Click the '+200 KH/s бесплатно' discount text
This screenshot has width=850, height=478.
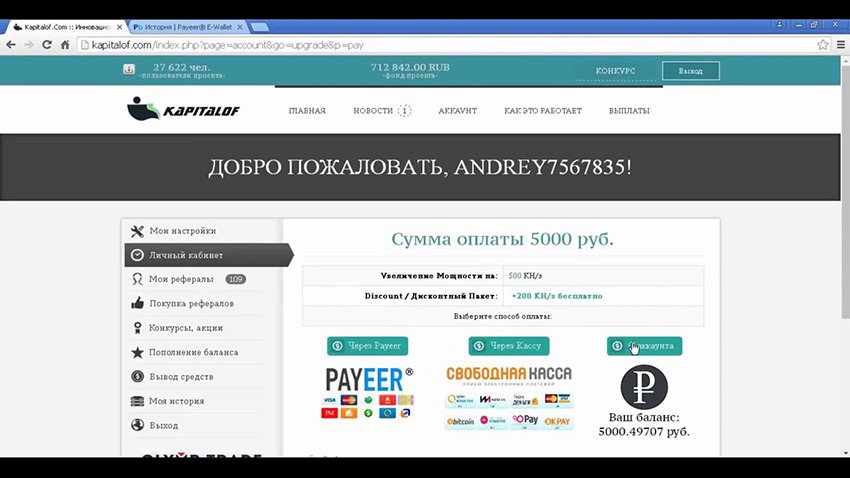[557, 296]
